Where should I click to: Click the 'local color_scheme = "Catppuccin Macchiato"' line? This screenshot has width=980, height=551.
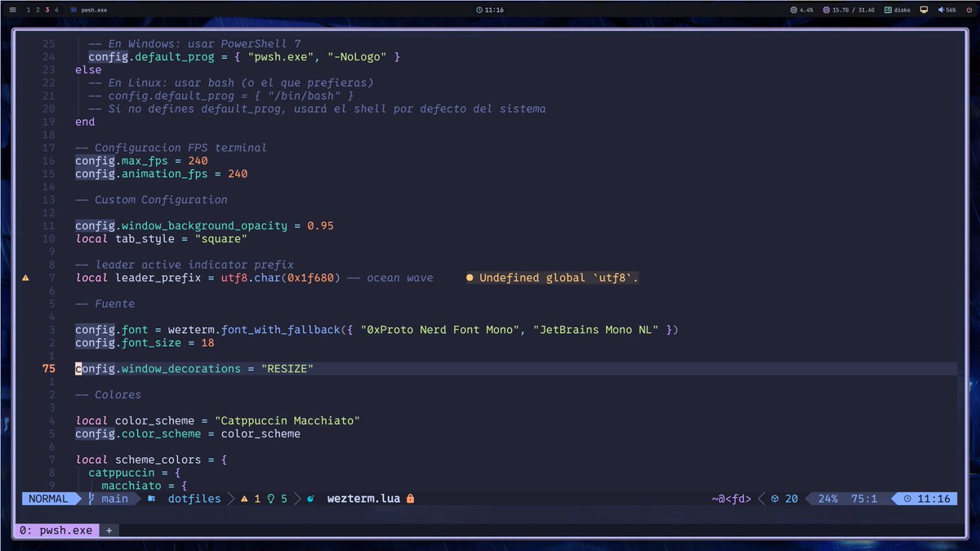coord(217,421)
